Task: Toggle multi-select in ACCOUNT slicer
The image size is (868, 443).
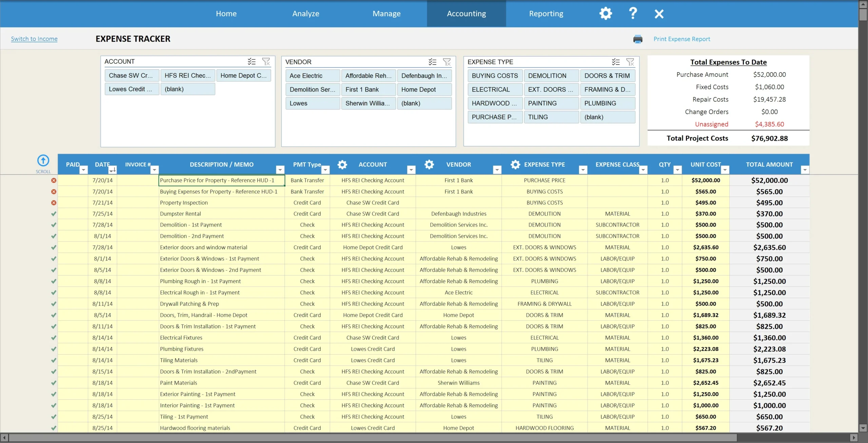Action: click(252, 61)
